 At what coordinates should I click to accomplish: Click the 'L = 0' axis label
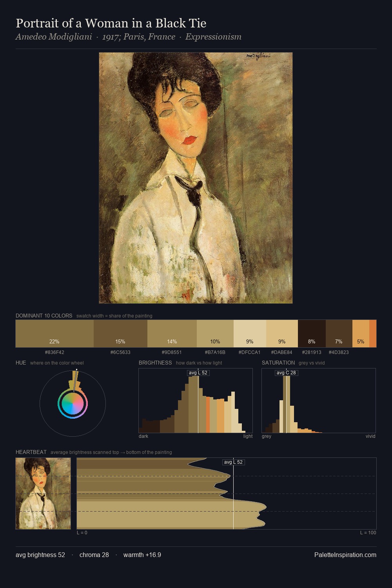click(82, 533)
